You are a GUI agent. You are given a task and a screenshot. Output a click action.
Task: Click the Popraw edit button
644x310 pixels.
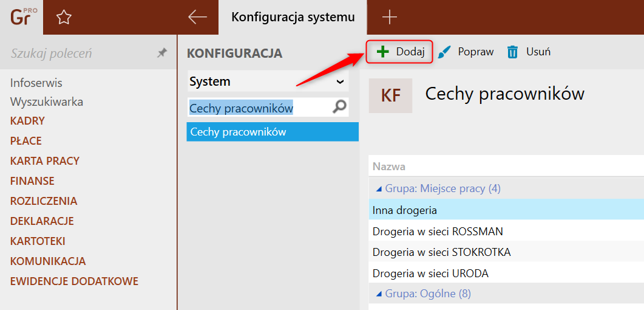[x=466, y=52]
